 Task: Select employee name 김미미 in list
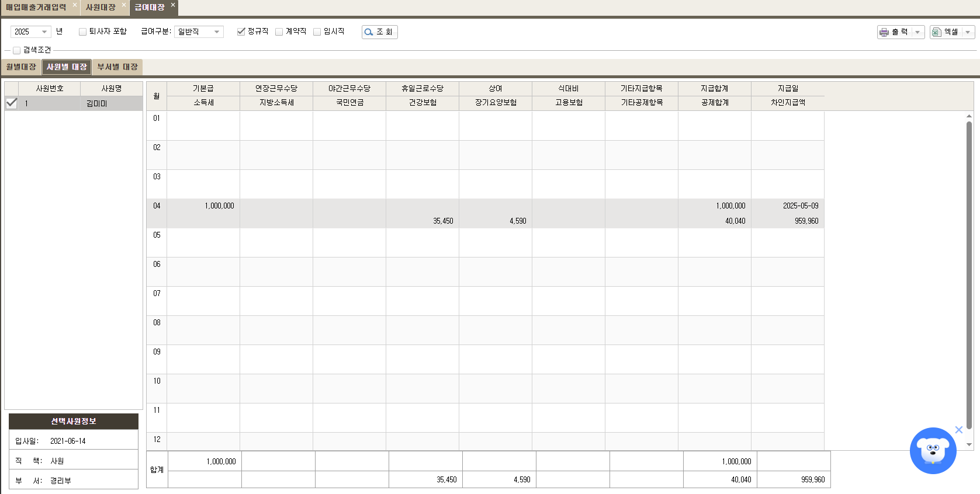click(x=97, y=103)
